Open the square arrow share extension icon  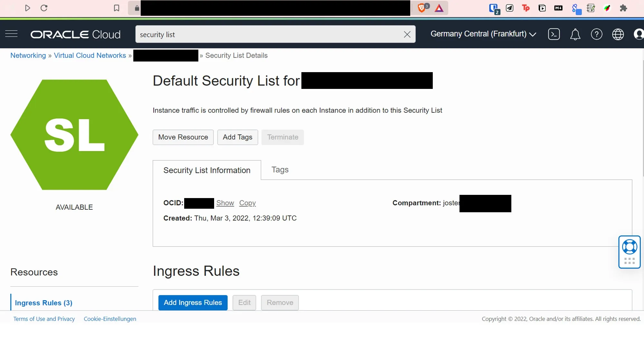coord(510,8)
